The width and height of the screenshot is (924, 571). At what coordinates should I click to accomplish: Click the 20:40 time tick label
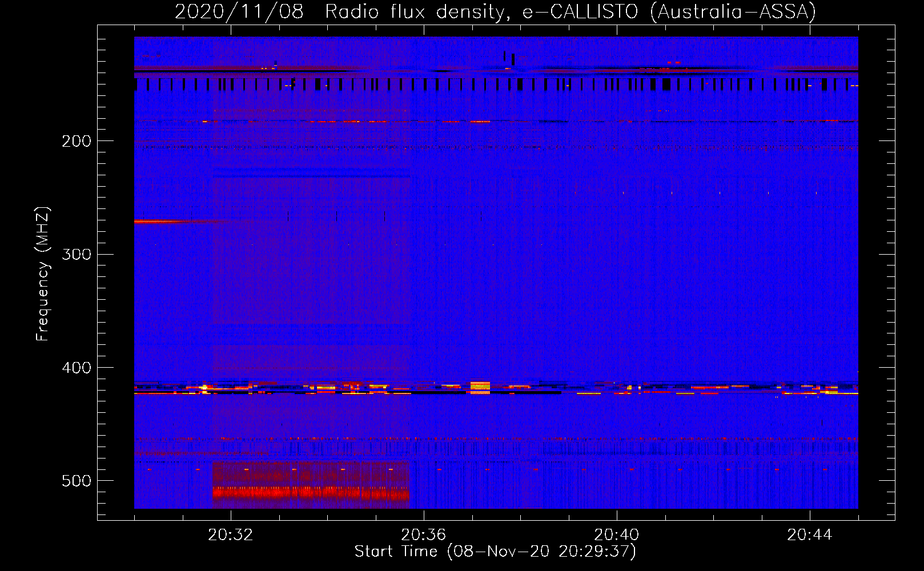617,535
